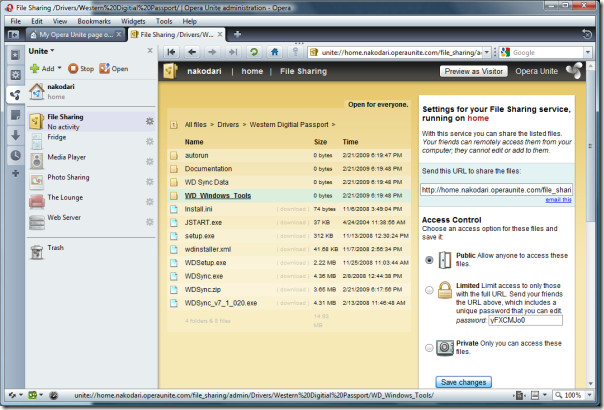This screenshot has width=604, height=410.
Task: Open the Unite panel icon in sidebar
Action: (x=15, y=94)
